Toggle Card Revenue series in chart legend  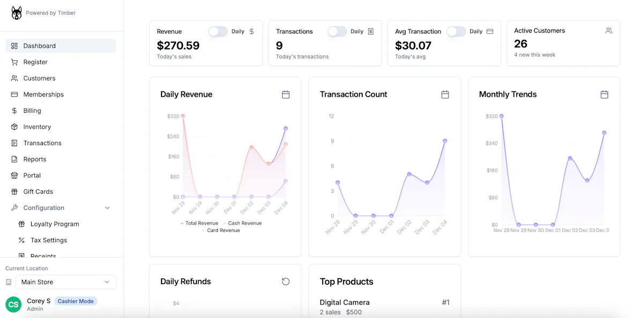221,230
